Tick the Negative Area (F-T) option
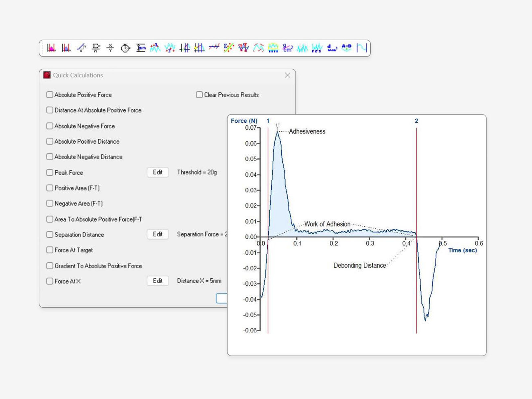 coord(50,203)
